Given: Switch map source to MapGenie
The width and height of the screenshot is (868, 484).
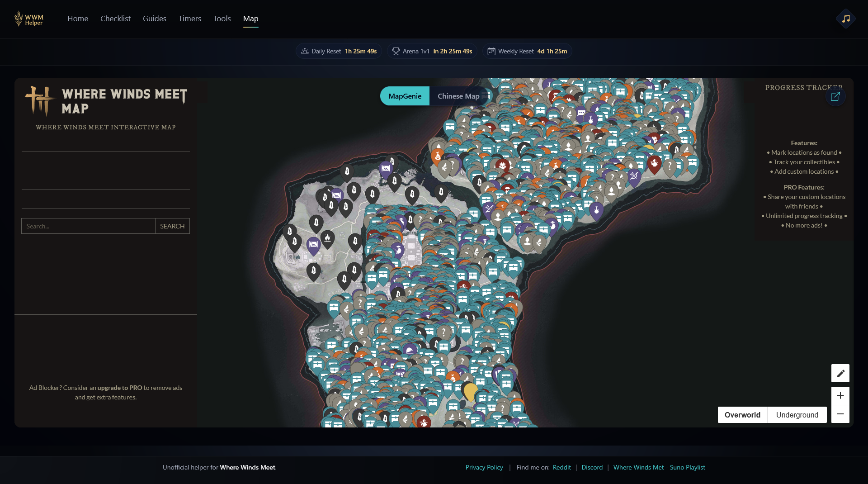Looking at the screenshot, I should (x=405, y=96).
